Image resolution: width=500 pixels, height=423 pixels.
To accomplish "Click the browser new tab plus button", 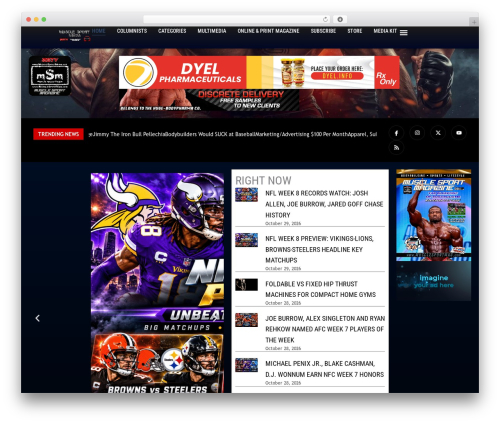I will pos(474,22).
